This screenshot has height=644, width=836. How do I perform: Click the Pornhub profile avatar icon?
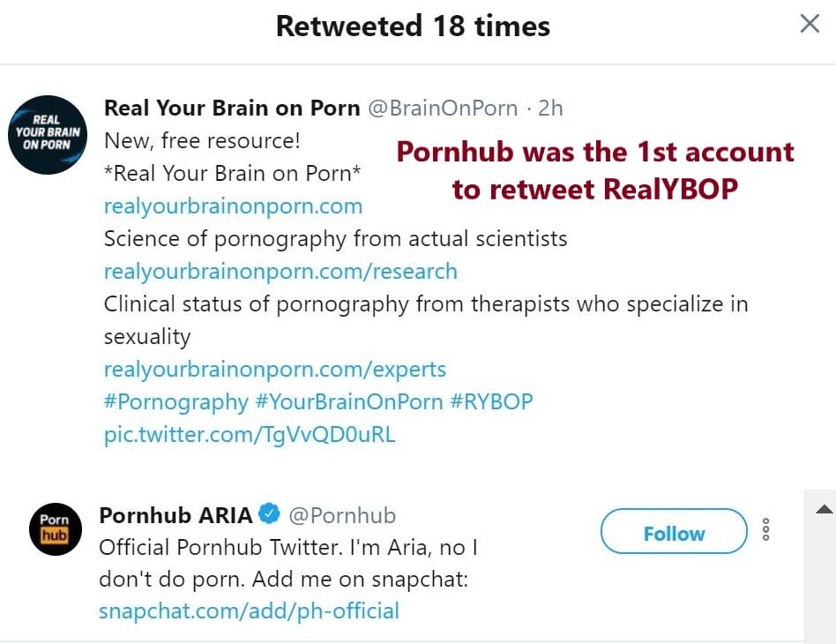[55, 528]
